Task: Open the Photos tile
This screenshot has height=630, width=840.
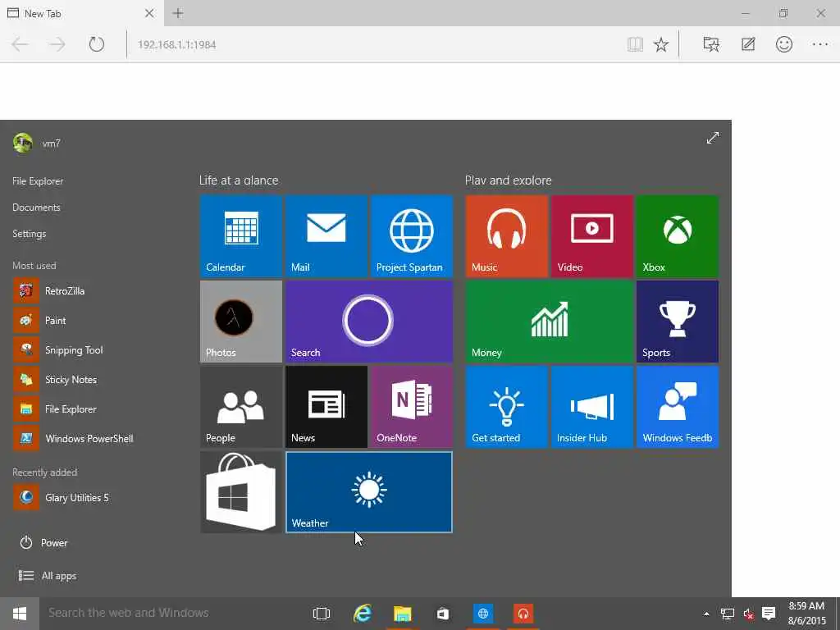Action: click(x=241, y=322)
